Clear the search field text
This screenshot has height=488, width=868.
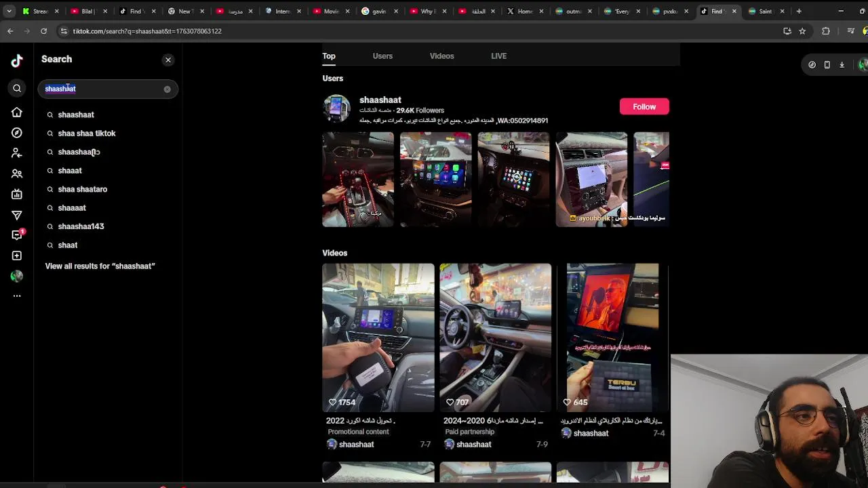167,89
